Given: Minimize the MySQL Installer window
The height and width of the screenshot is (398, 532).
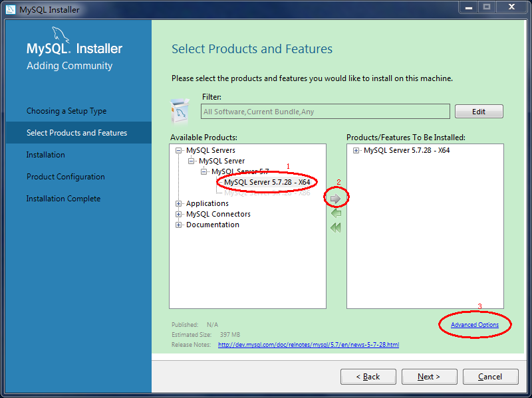Looking at the screenshot, I should (x=469, y=7).
